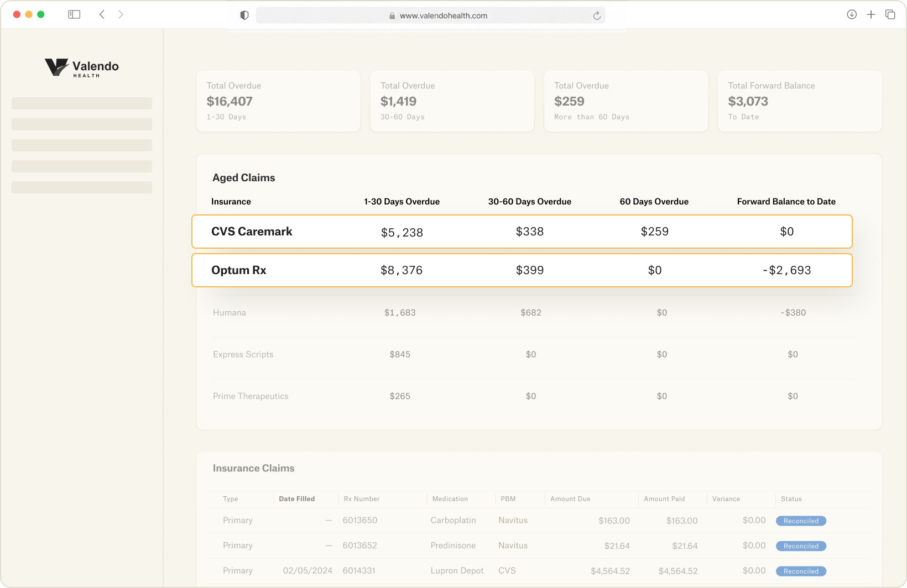The image size is (907, 588).
Task: Open the privacy report shield icon
Action: (244, 15)
